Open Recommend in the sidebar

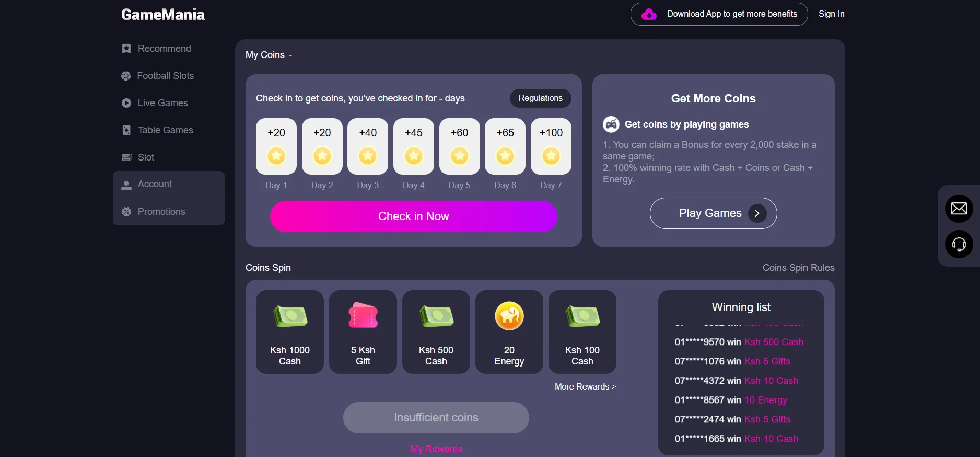pyautogui.click(x=169, y=49)
